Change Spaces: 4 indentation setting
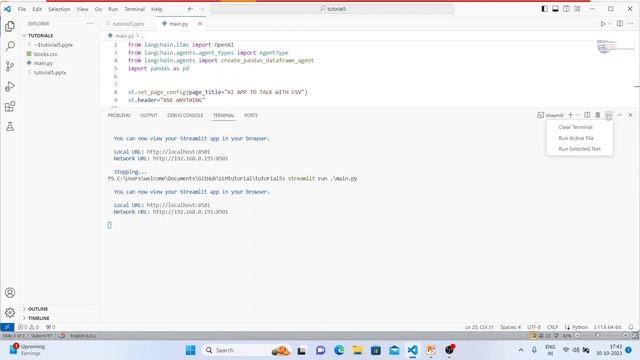The height and width of the screenshot is (360, 640). 511,327
